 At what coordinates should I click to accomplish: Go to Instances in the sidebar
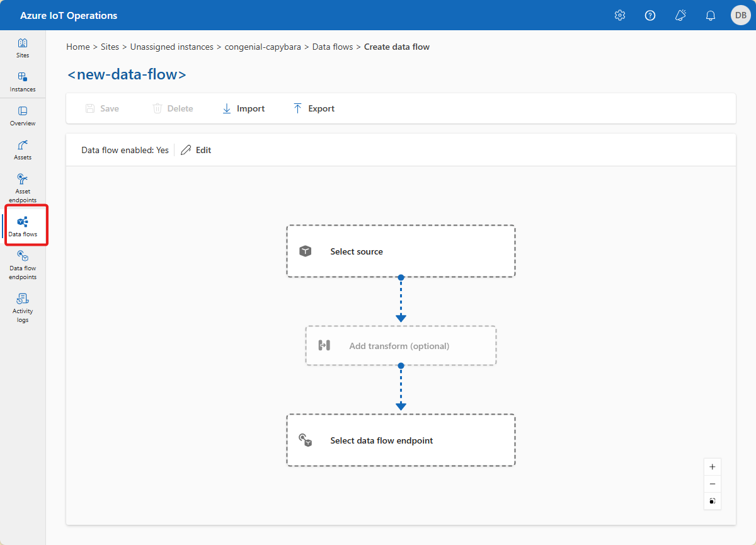click(23, 82)
